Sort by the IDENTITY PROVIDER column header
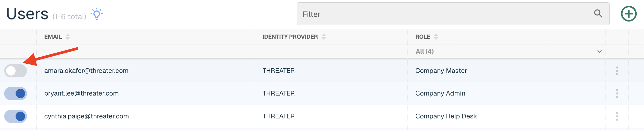Viewport: 644px width, 130px height. tap(290, 37)
